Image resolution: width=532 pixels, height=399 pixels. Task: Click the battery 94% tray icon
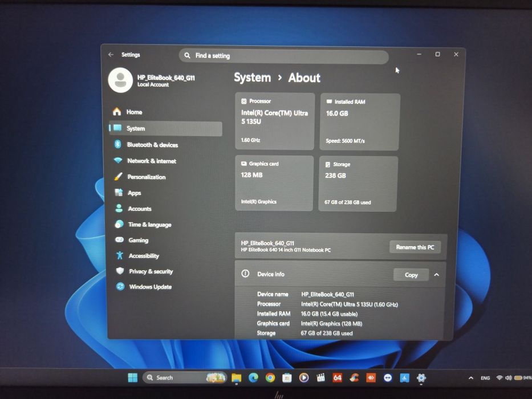(x=523, y=377)
